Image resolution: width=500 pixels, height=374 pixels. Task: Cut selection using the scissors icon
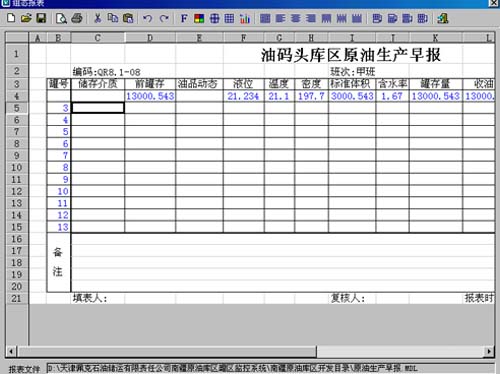98,18
